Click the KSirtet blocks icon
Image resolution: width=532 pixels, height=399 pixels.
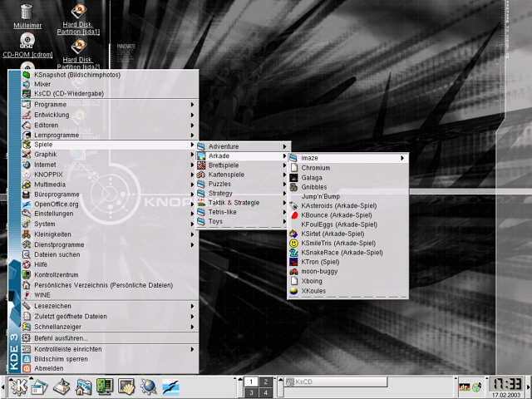[293, 234]
